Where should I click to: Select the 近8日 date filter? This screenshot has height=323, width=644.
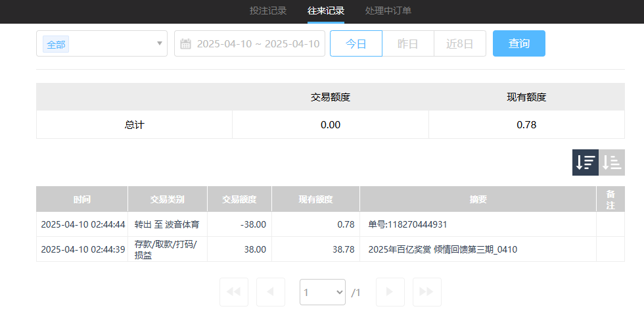pyautogui.click(x=460, y=44)
